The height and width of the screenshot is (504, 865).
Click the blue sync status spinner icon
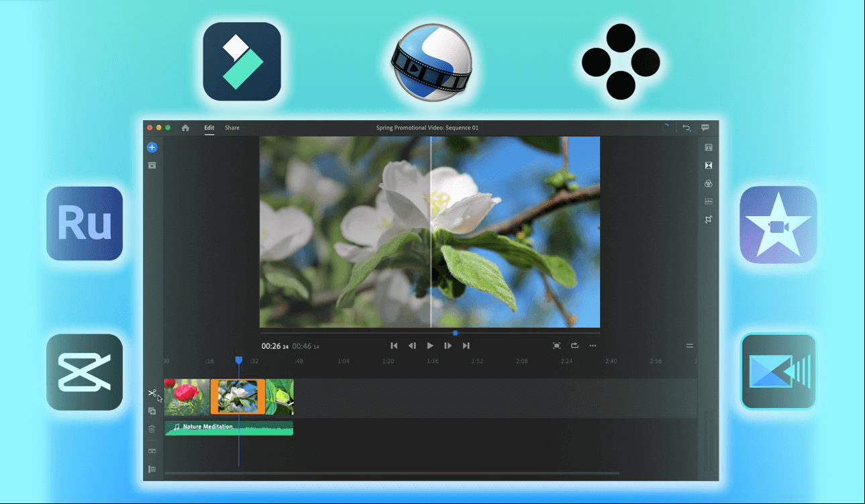click(x=666, y=127)
